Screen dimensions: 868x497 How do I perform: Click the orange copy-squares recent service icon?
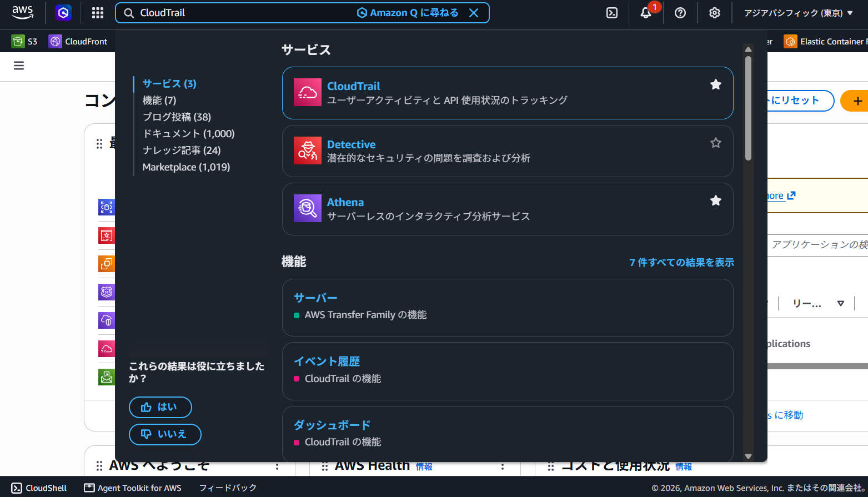107,263
